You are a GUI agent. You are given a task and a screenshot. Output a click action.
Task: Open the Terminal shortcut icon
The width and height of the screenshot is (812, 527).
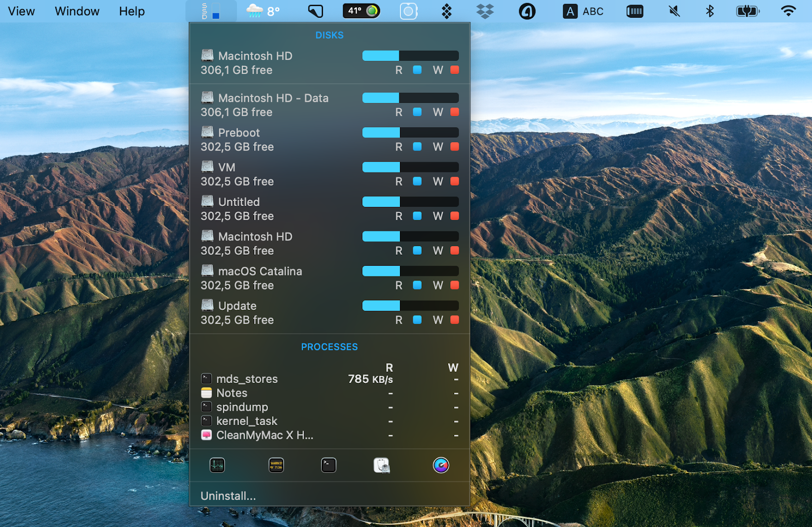coord(328,465)
